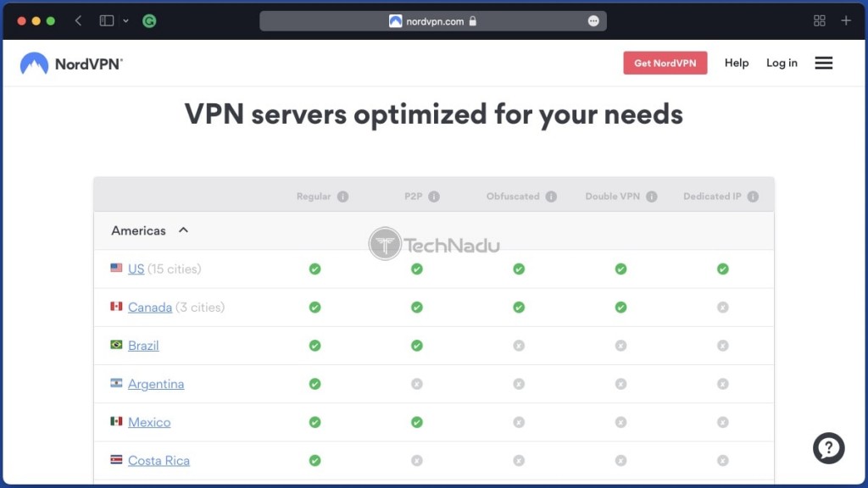Click the US flag icon
The height and width of the screenshot is (488, 868).
116,268
